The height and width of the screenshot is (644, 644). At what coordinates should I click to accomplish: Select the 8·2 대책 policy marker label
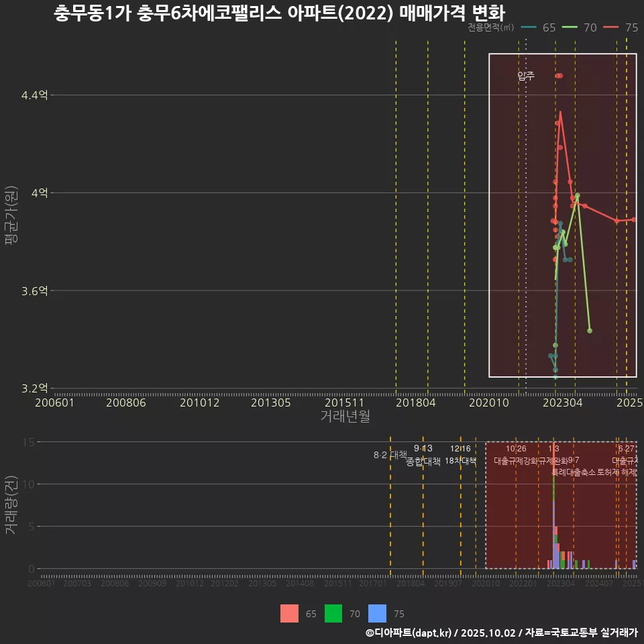pyautogui.click(x=390, y=455)
